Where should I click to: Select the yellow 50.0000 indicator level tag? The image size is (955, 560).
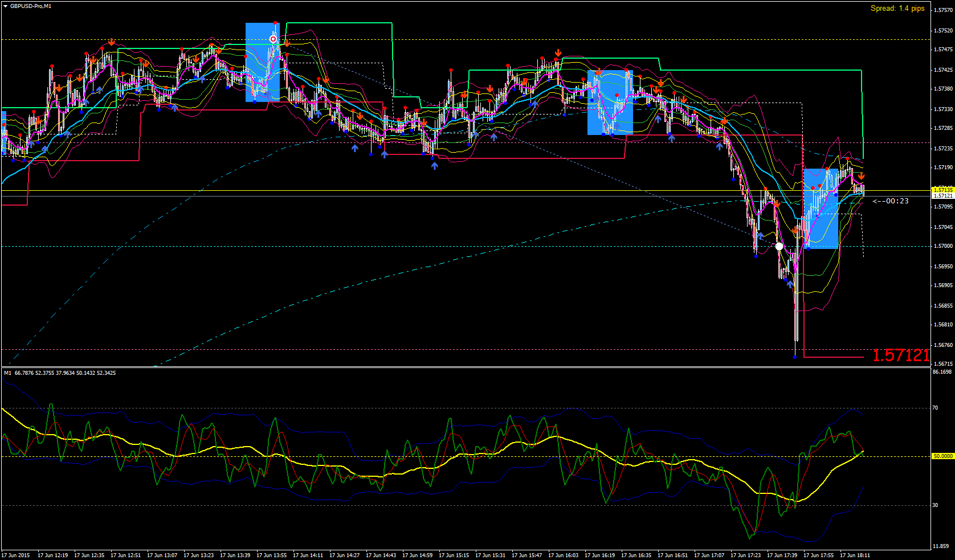tap(942, 456)
